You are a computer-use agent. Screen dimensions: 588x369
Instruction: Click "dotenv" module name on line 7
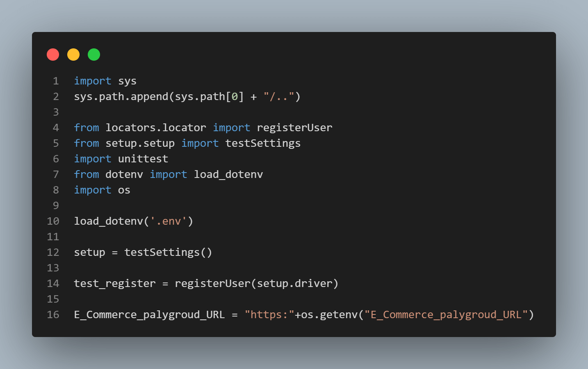pos(124,175)
